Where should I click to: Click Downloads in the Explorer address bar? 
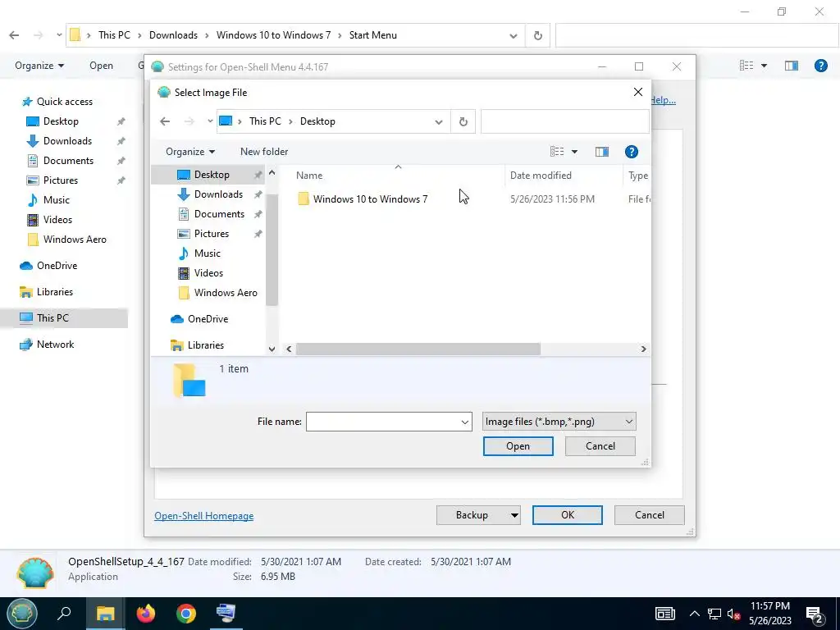(x=173, y=35)
